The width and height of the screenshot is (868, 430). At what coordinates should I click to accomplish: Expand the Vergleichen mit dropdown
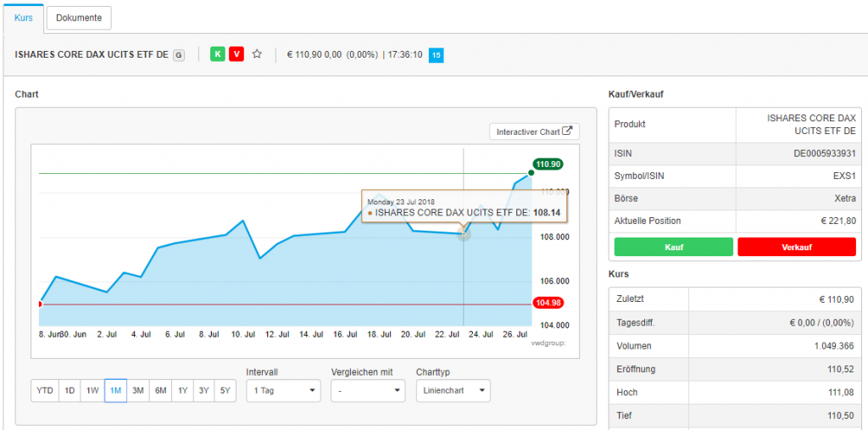point(368,391)
